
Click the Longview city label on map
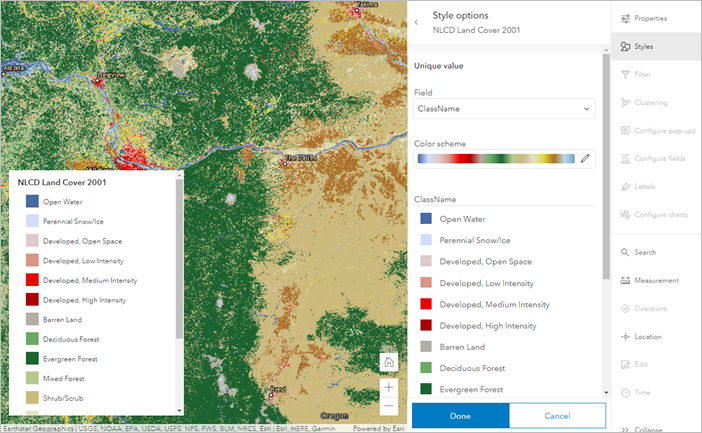click(x=111, y=75)
